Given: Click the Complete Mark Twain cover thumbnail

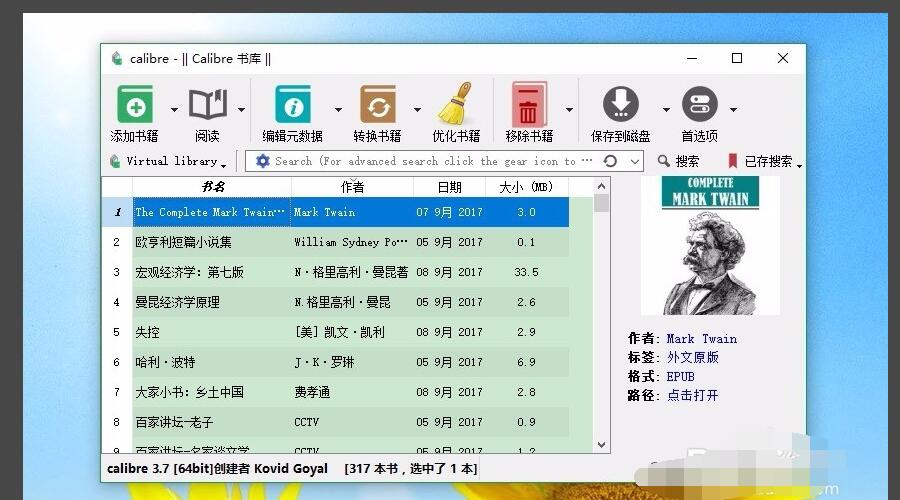Looking at the screenshot, I should click(x=710, y=246).
